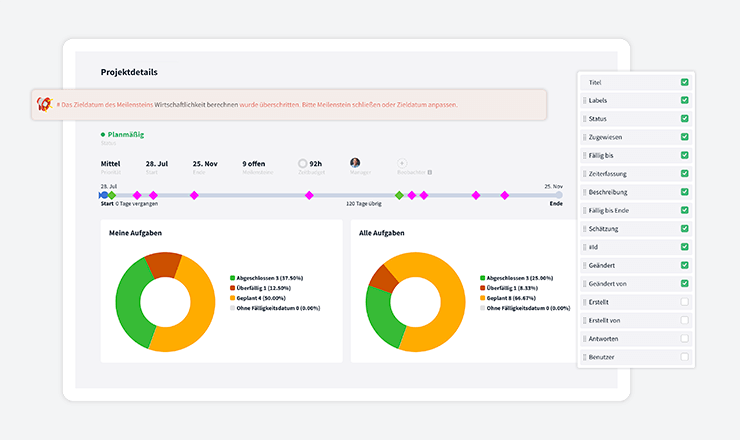
Task: Grab the drag handle of the Status row
Action: coord(584,119)
